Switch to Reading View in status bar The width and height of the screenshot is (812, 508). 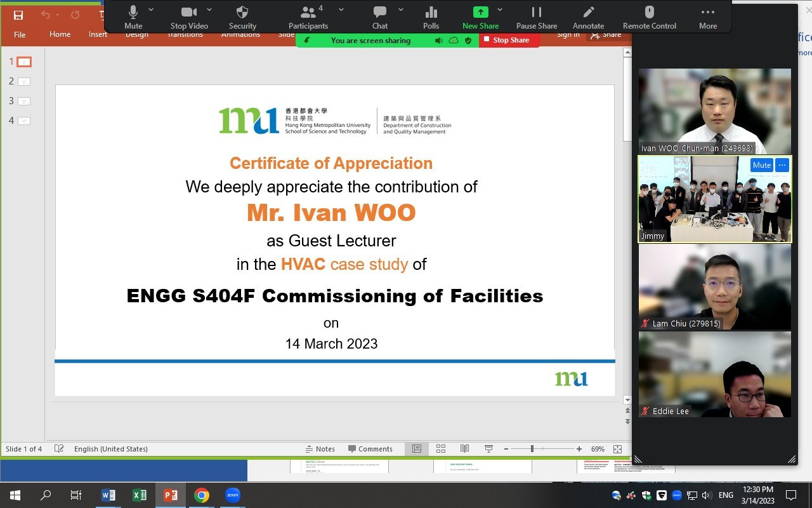click(464, 449)
